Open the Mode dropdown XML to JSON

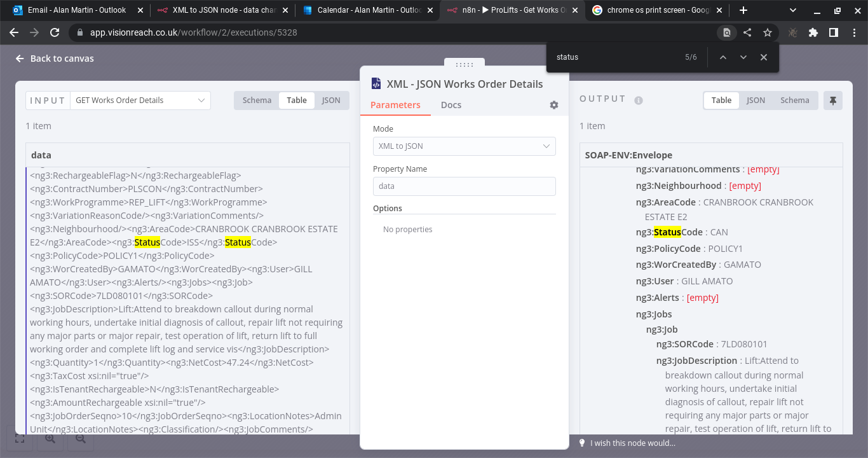pos(464,146)
